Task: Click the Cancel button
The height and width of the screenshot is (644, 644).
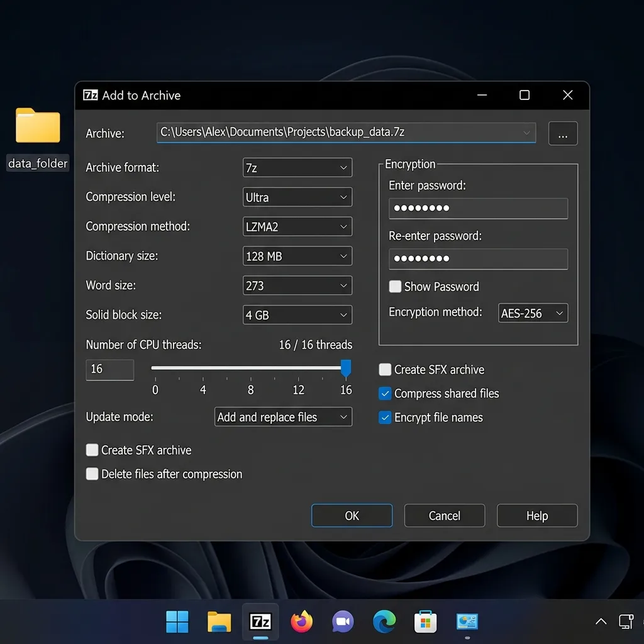Action: coord(445,516)
